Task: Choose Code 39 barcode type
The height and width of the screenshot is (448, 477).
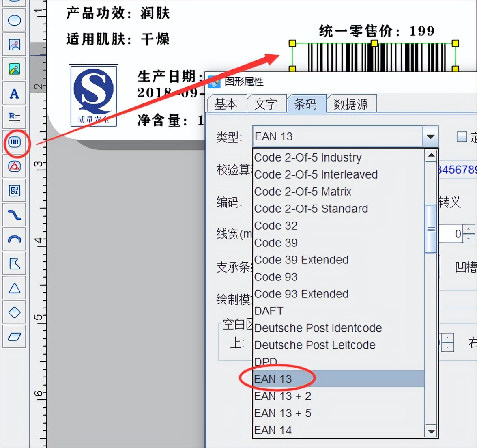Action: [339, 243]
